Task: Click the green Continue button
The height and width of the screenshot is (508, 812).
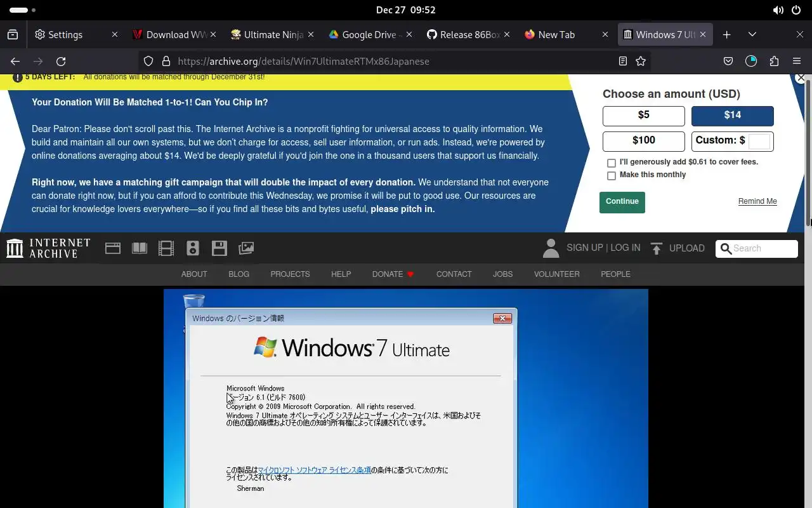Action: pos(622,202)
